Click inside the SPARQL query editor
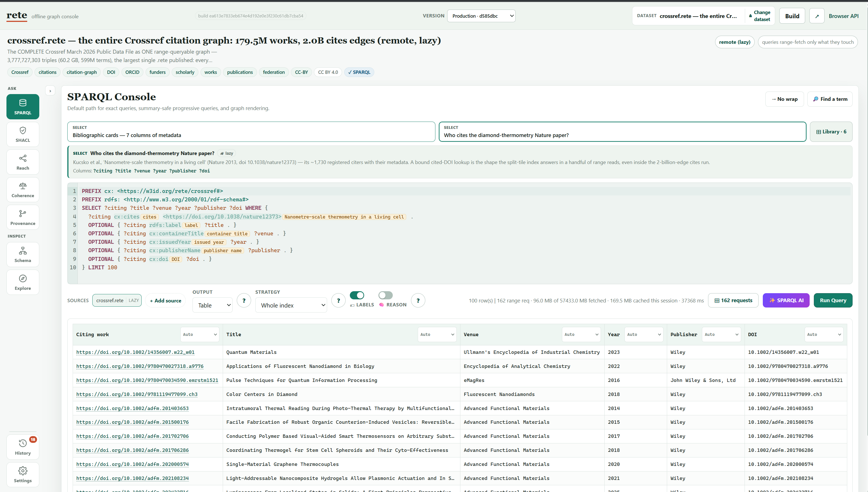 coord(460,233)
